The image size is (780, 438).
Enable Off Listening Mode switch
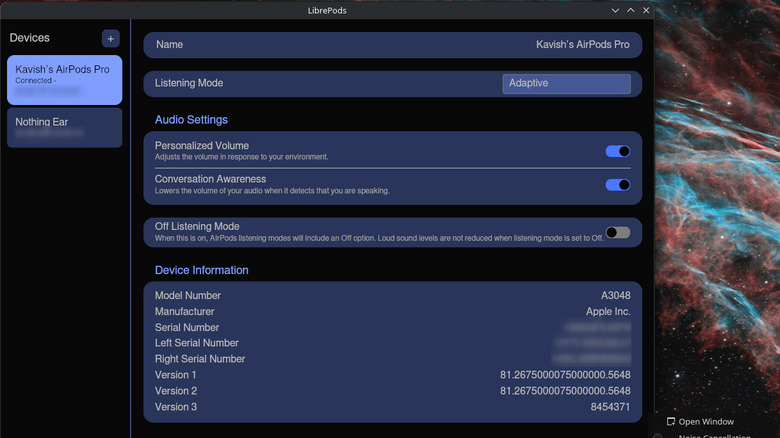click(x=618, y=232)
